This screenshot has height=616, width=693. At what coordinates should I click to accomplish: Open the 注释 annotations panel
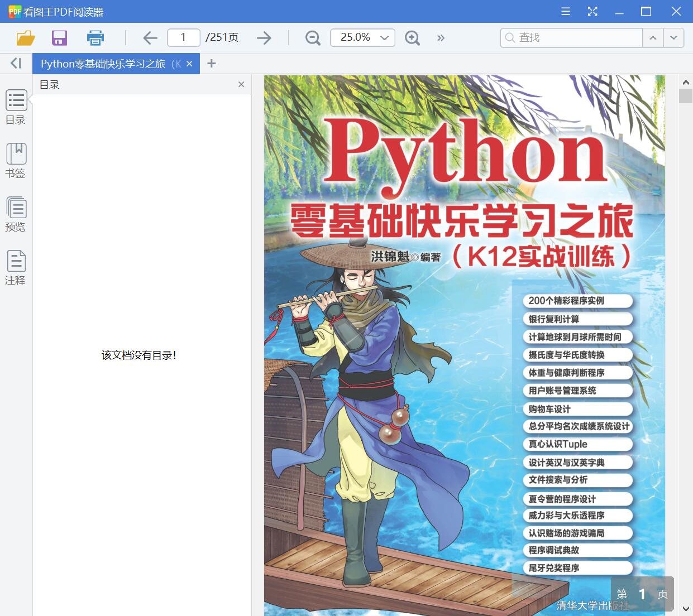pos(16,268)
